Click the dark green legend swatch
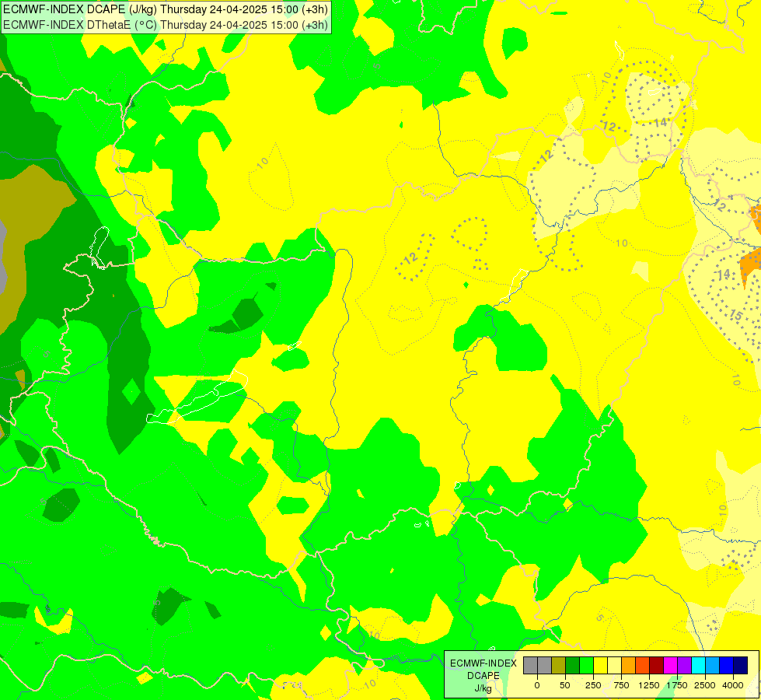Screen dimensions: 761x700 [572, 666]
